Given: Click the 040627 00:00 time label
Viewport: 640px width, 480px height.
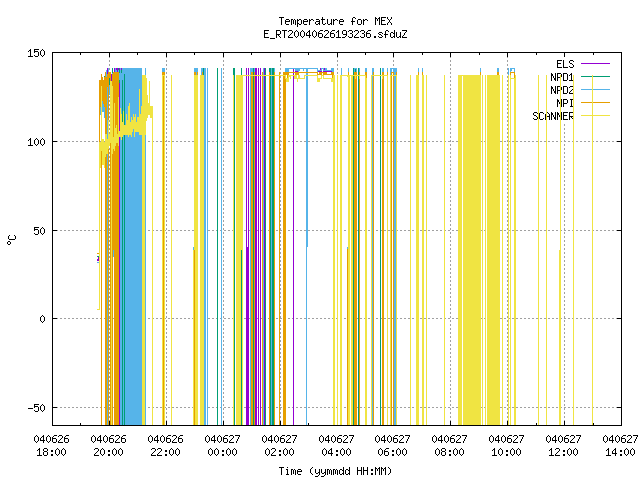Looking at the screenshot, I should pos(222,446).
